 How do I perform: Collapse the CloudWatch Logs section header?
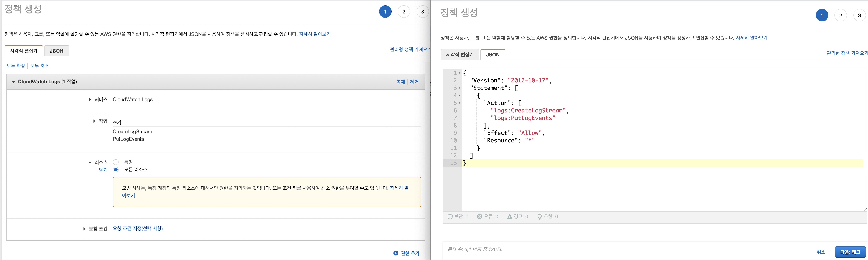click(x=14, y=82)
